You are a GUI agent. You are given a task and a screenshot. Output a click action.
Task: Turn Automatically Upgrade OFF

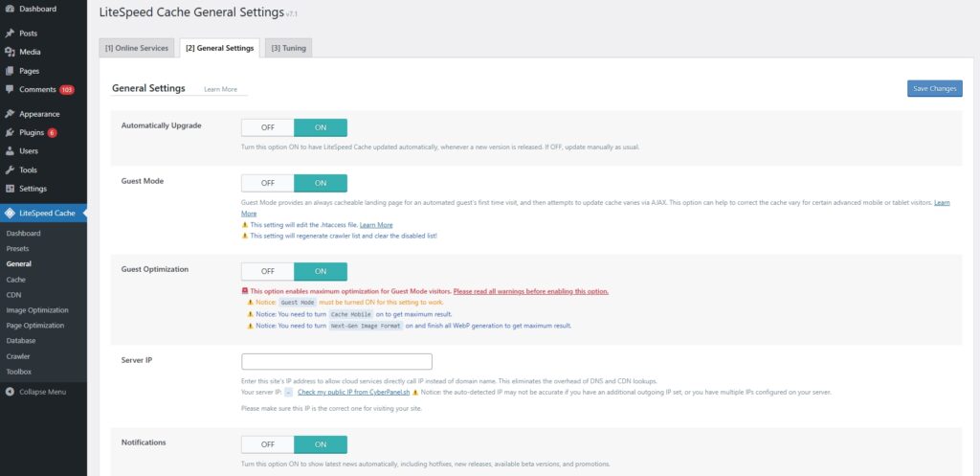coord(268,127)
